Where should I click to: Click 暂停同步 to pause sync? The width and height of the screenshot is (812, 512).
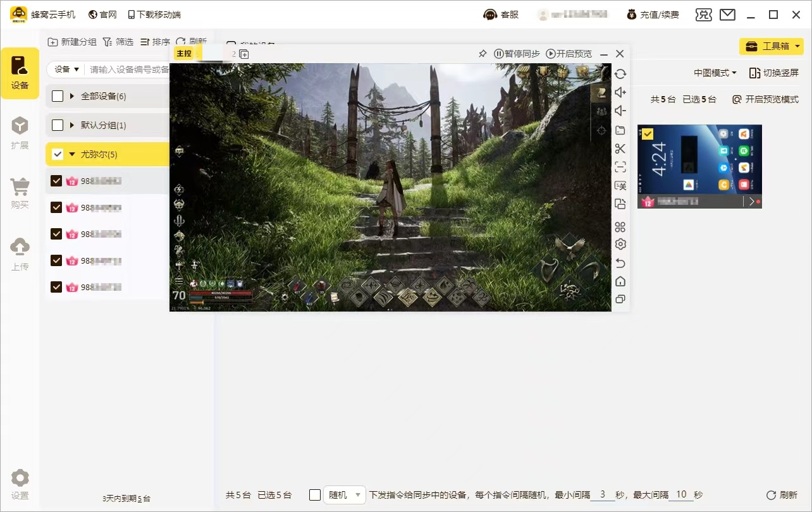[517, 54]
